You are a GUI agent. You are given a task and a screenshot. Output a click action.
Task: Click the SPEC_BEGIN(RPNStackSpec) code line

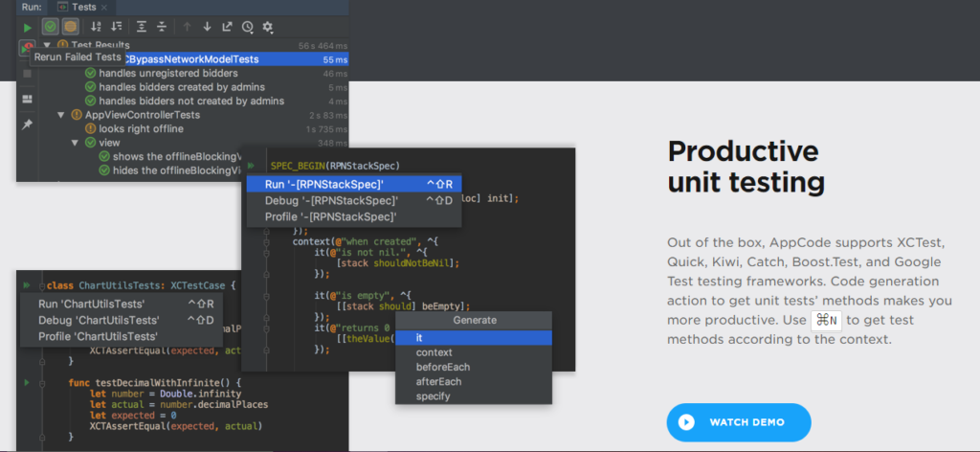click(x=335, y=166)
